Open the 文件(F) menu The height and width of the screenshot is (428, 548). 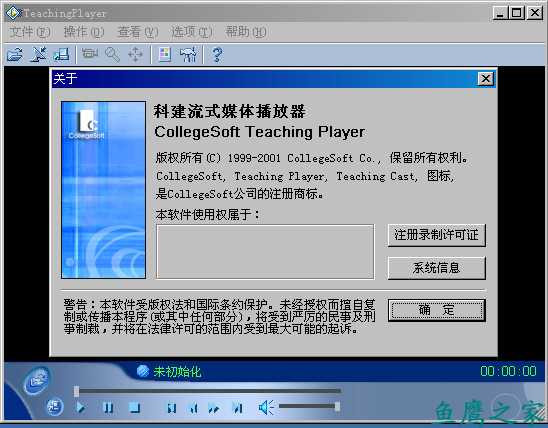pos(30,32)
